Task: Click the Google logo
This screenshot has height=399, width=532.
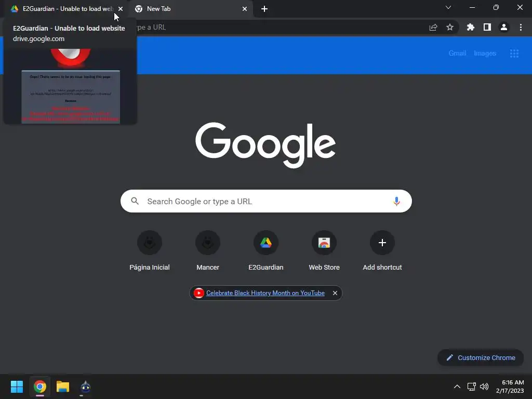Action: pos(265,145)
